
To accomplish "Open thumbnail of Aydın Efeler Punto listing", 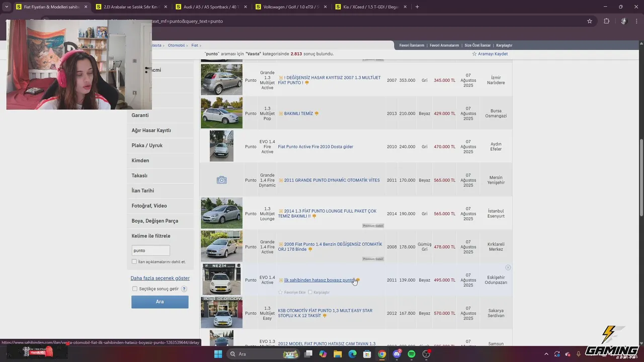I will click(x=221, y=146).
